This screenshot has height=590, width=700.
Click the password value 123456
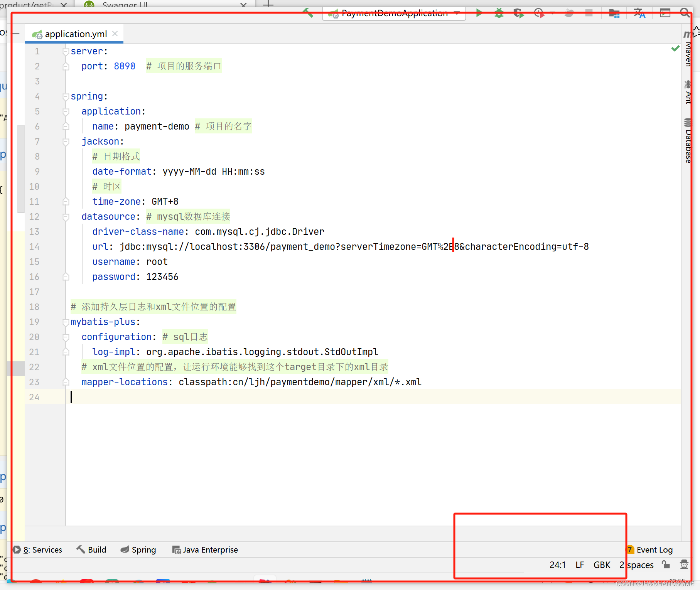click(162, 277)
